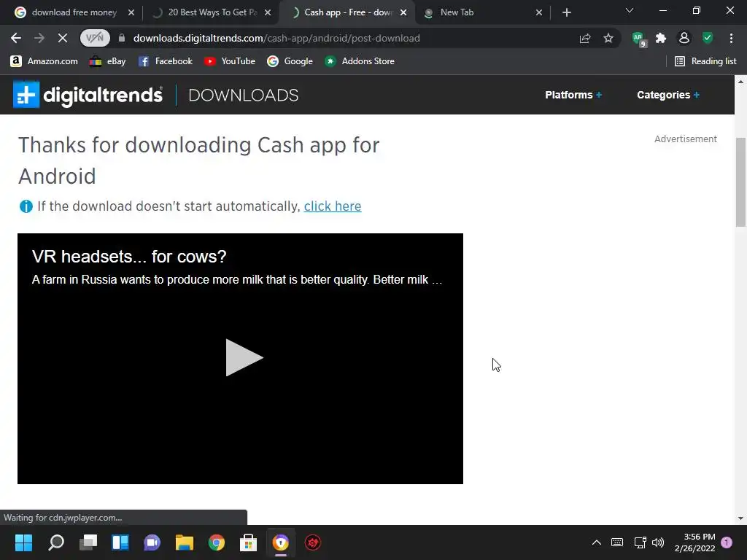Bookmark this tab with star icon
This screenshot has width=747, height=560.
point(608,38)
